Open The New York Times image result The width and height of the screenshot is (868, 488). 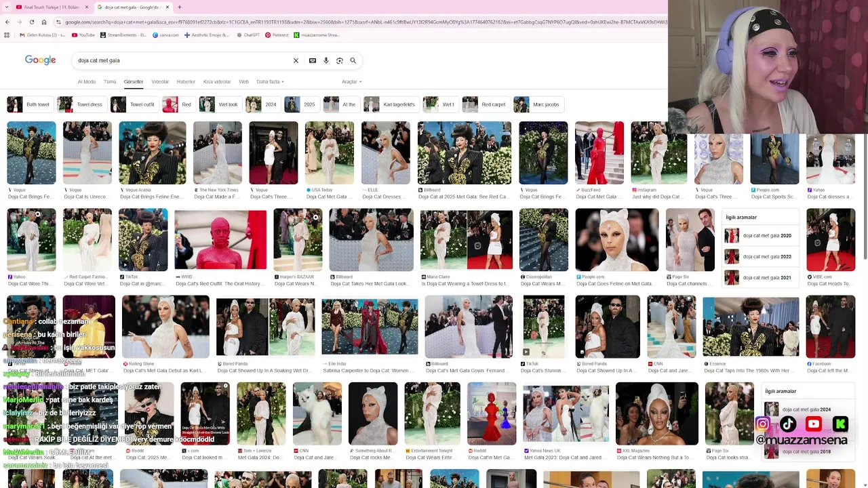coord(217,153)
